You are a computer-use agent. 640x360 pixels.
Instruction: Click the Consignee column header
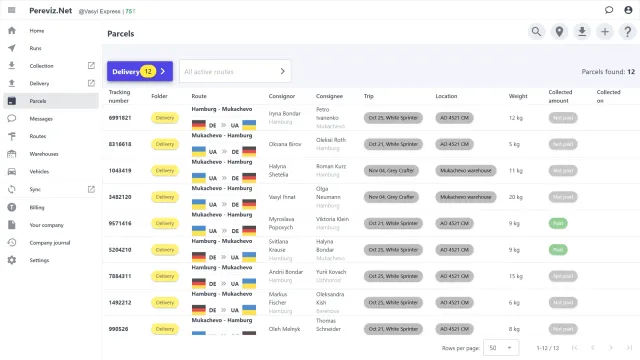tap(329, 96)
